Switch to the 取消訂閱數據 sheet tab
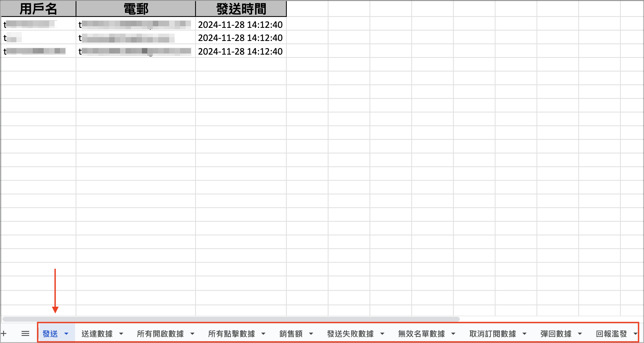Viewport: 644px width, 343px height. 493,334
